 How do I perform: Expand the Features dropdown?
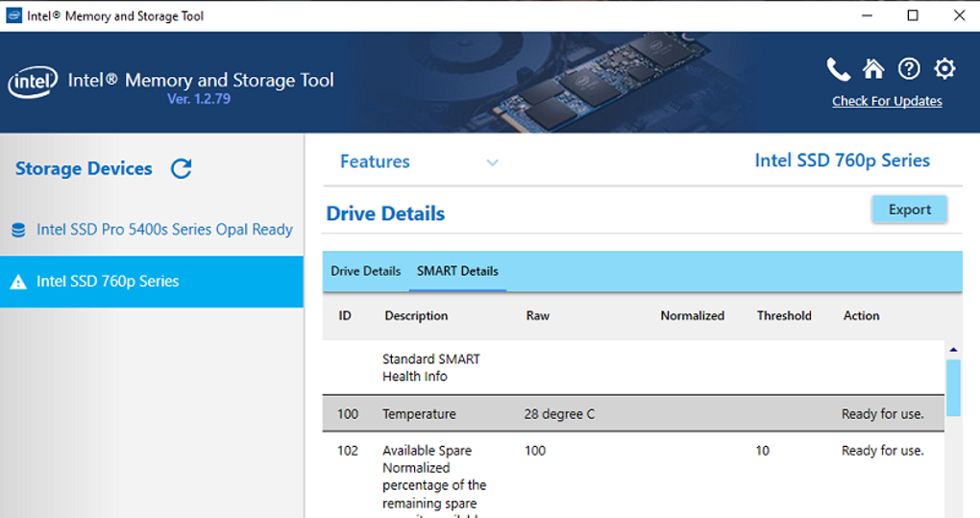coord(375,161)
